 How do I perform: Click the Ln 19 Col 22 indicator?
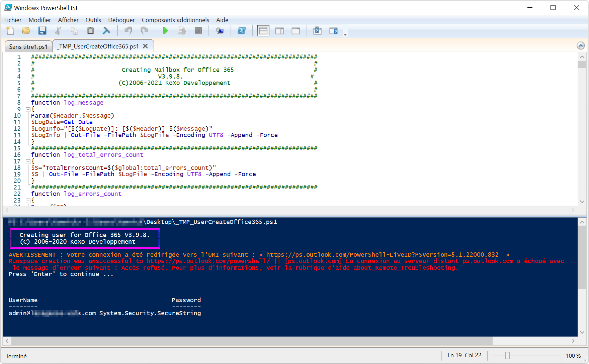point(465,355)
